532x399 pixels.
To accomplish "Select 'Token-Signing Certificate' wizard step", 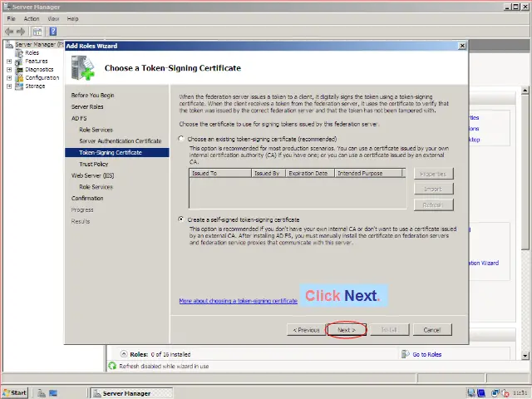I will coord(116,153).
